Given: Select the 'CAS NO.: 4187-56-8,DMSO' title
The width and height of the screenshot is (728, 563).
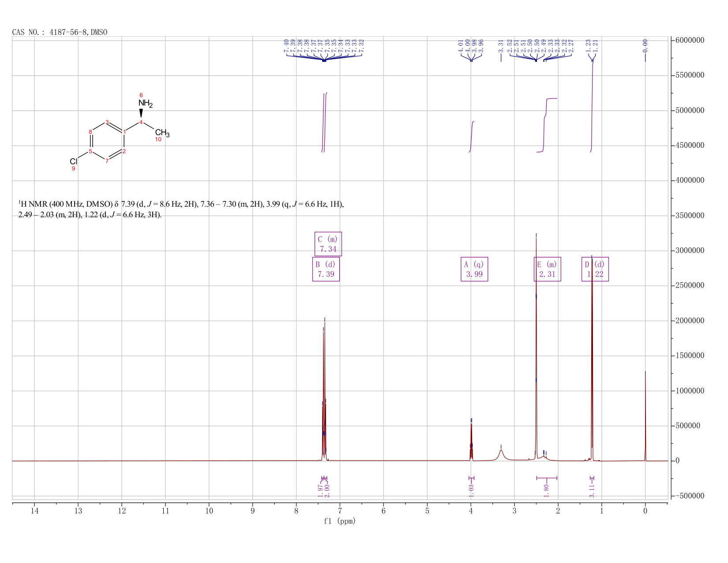Looking at the screenshot, I should [x=60, y=32].
